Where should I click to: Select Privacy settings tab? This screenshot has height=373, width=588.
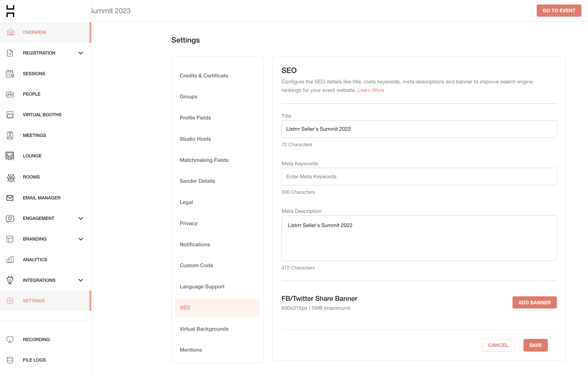tap(217, 223)
